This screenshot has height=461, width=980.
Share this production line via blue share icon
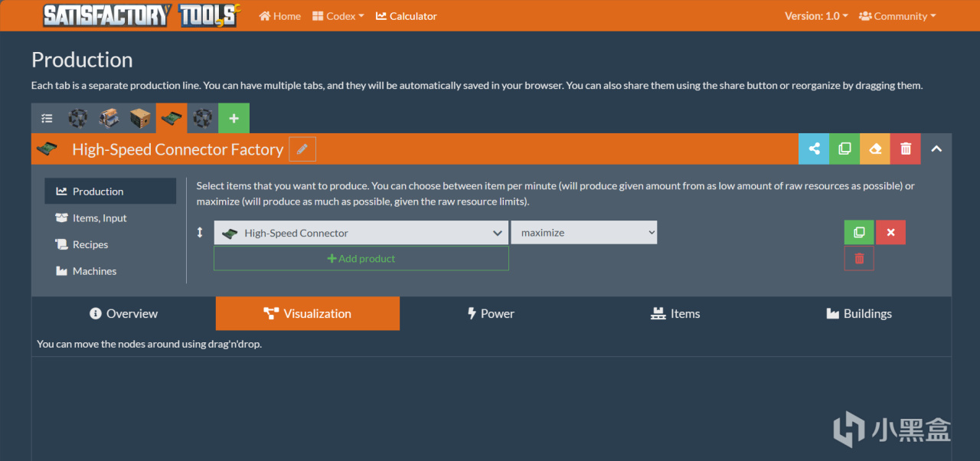point(814,149)
